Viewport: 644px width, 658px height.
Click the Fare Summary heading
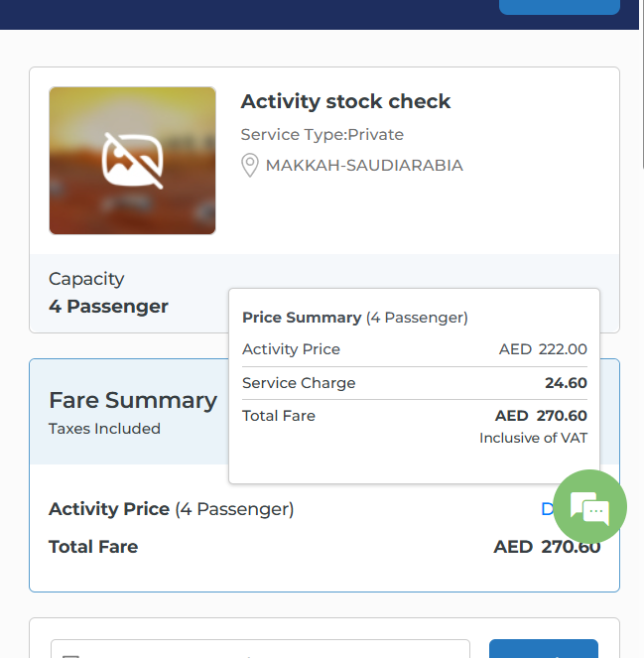pos(133,400)
